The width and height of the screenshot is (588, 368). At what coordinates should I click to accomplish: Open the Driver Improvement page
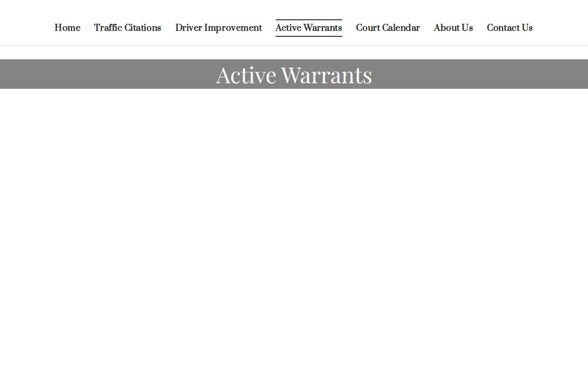tap(219, 28)
